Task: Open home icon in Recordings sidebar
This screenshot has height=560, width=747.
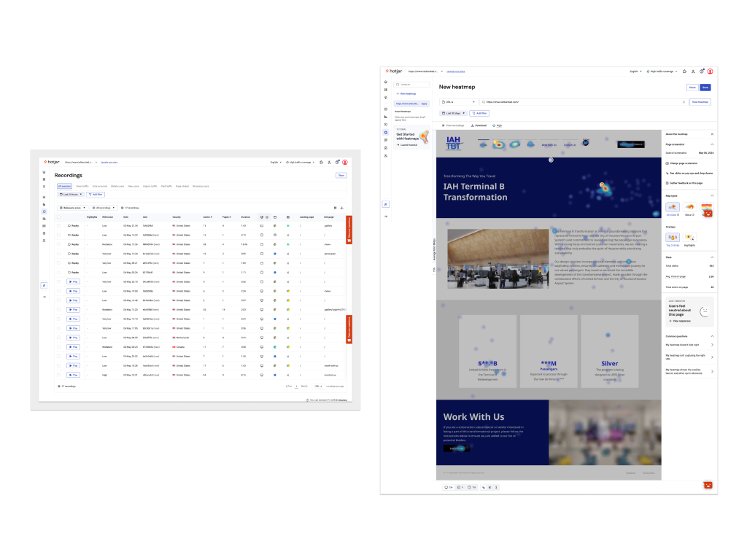Action: coord(44,172)
